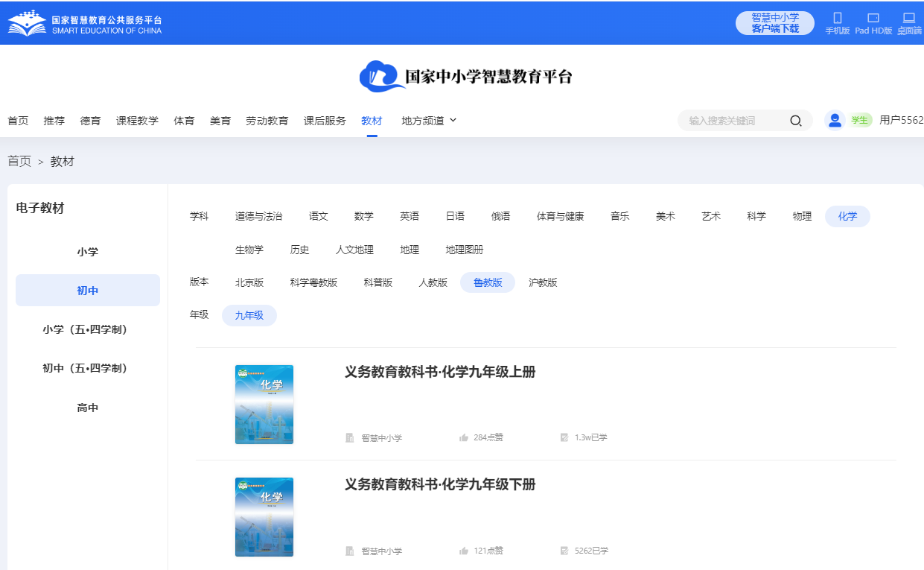
Task: Select 小学 in the left sidebar
Action: tap(88, 252)
